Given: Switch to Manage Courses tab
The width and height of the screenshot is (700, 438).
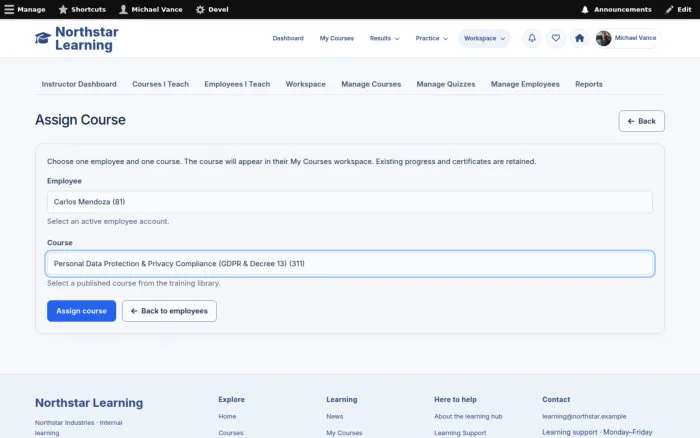Looking at the screenshot, I should (371, 84).
